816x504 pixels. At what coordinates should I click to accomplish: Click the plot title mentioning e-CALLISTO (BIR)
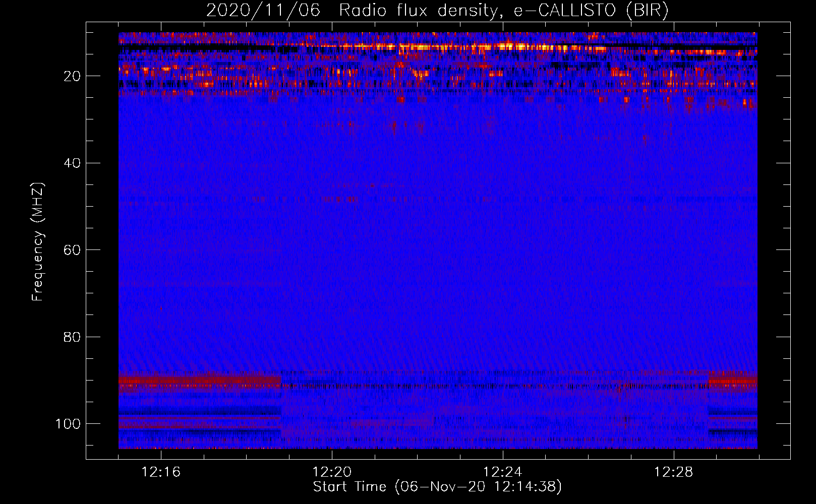click(x=437, y=11)
